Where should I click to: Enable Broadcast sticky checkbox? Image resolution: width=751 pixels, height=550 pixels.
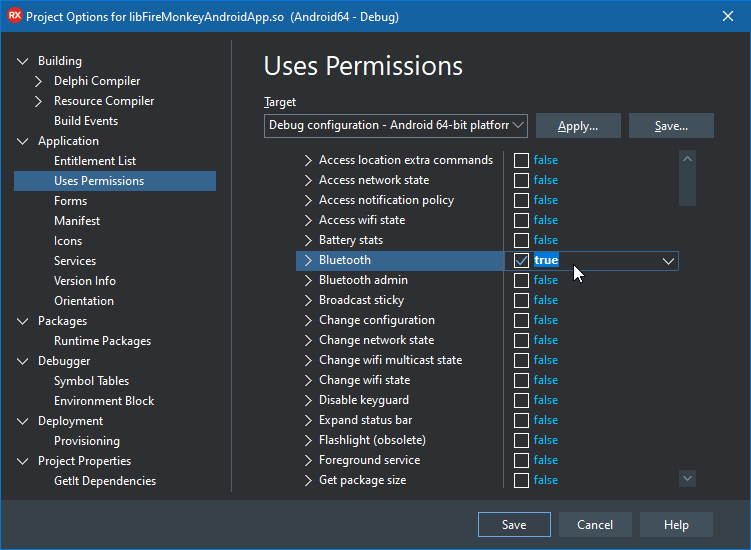coord(521,300)
